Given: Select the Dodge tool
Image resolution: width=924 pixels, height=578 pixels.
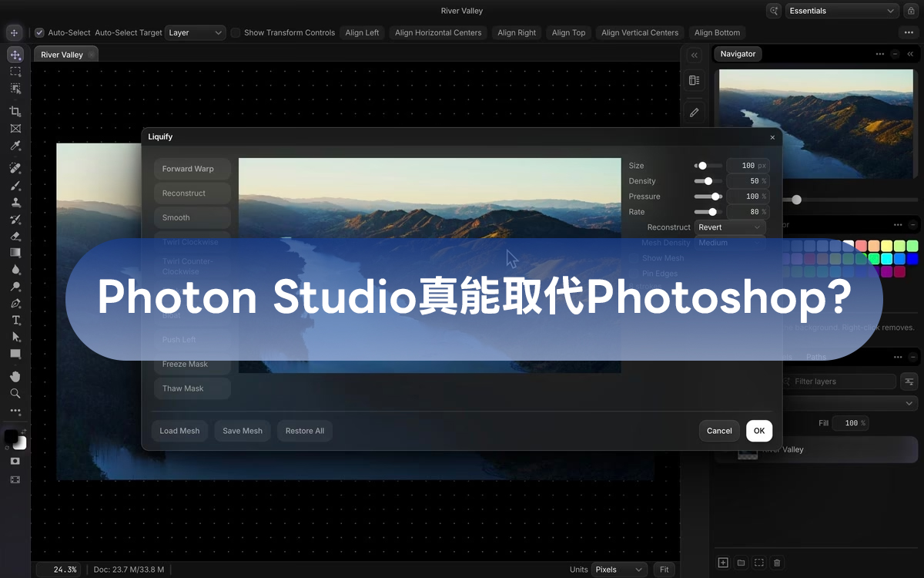Looking at the screenshot, I should [15, 287].
